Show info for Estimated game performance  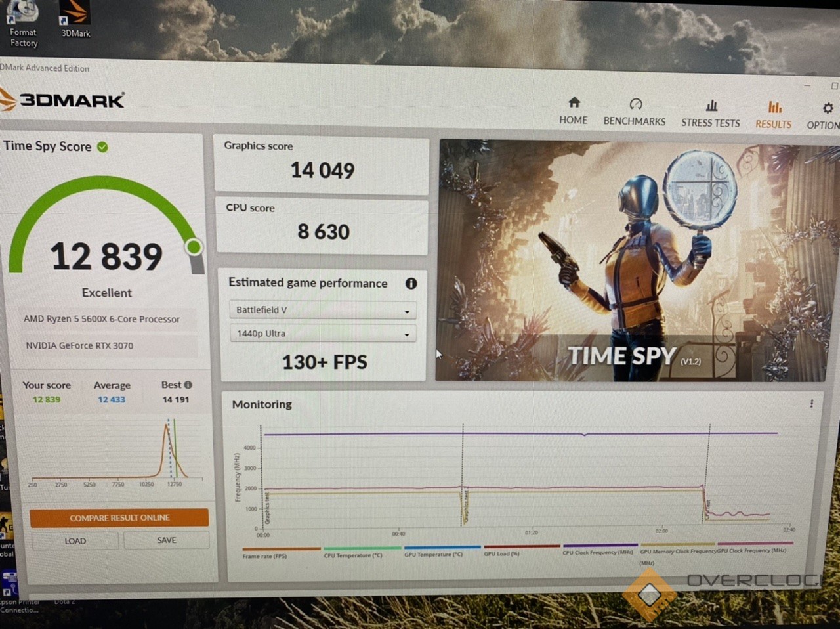pyautogui.click(x=411, y=284)
